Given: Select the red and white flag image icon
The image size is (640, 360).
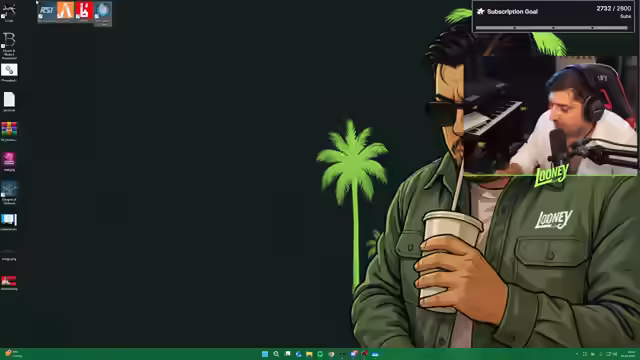Looking at the screenshot, I should click(9, 282).
